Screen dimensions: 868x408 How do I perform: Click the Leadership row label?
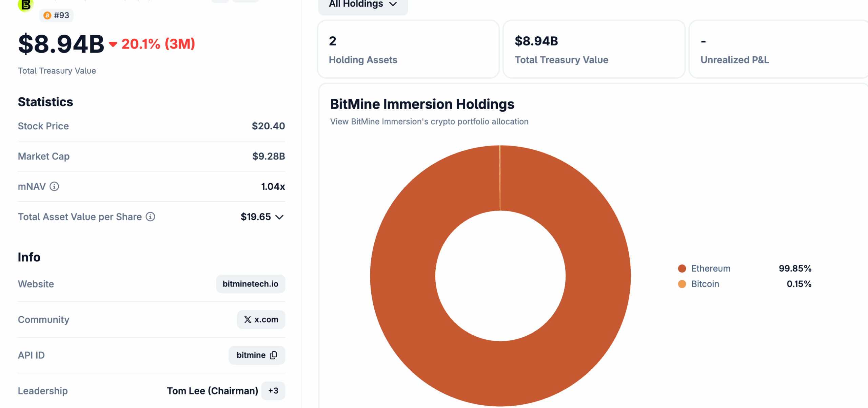coord(43,391)
